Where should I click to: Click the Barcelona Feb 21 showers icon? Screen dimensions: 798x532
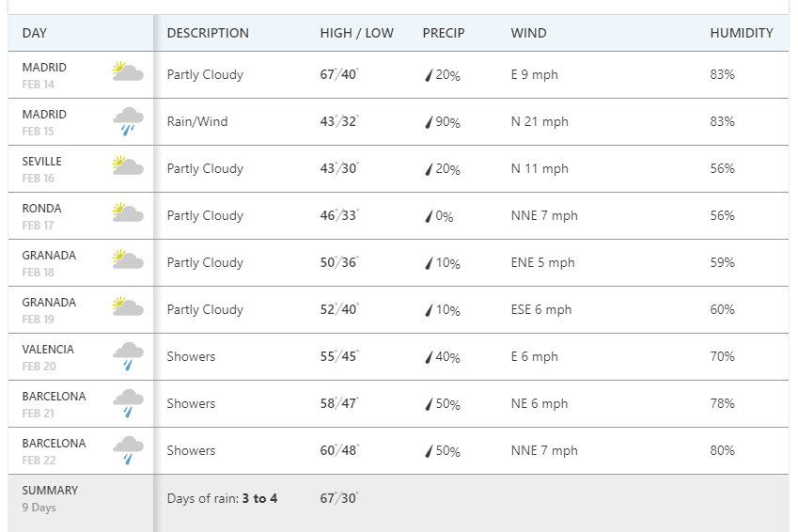pyautogui.click(x=127, y=403)
